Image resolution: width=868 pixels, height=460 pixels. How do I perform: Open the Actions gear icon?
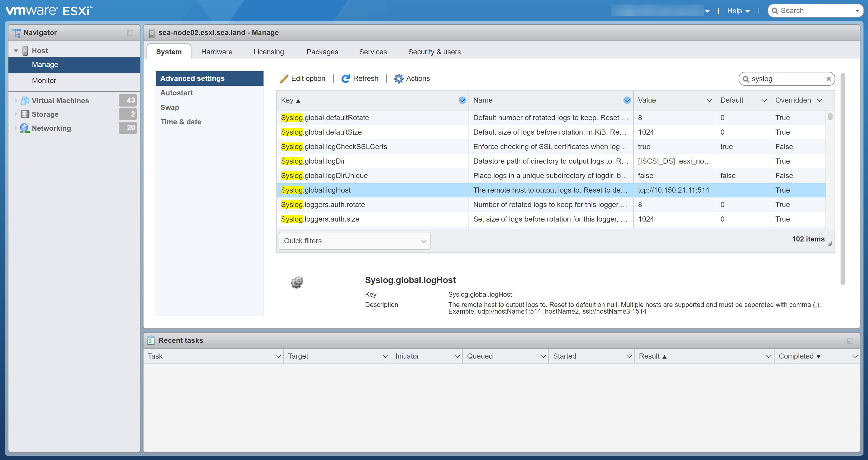pyautogui.click(x=399, y=78)
